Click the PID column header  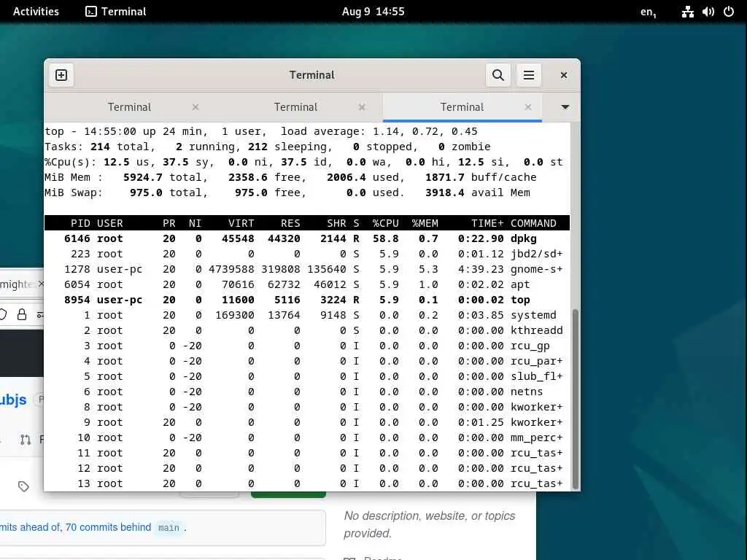pyautogui.click(x=80, y=223)
